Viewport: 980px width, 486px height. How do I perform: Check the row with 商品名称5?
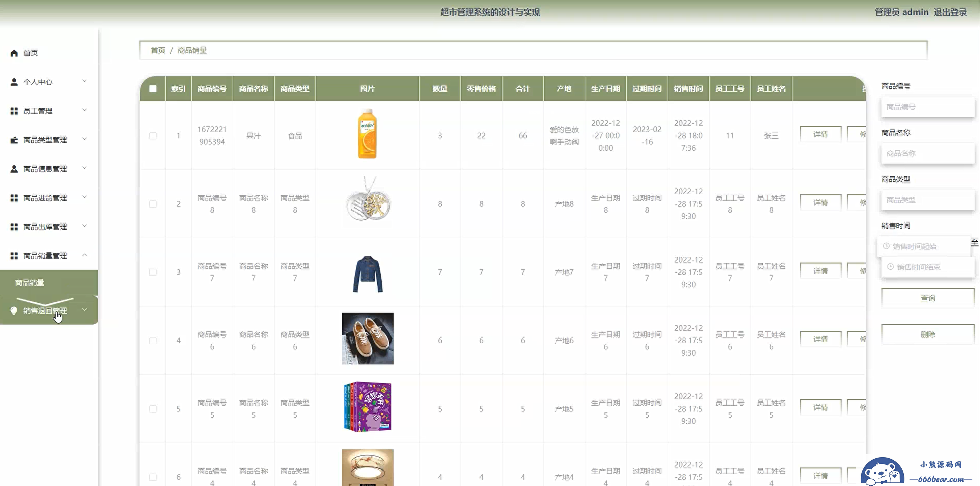(153, 409)
